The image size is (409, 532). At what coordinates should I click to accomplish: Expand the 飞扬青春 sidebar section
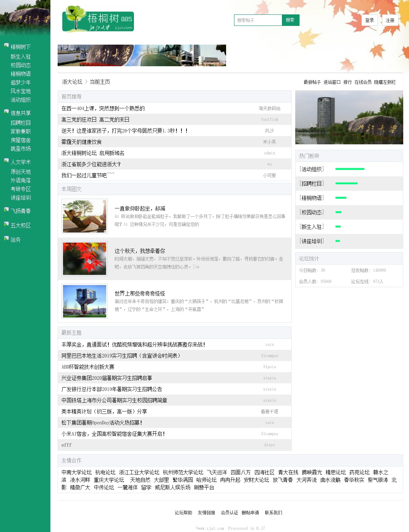pos(21,211)
